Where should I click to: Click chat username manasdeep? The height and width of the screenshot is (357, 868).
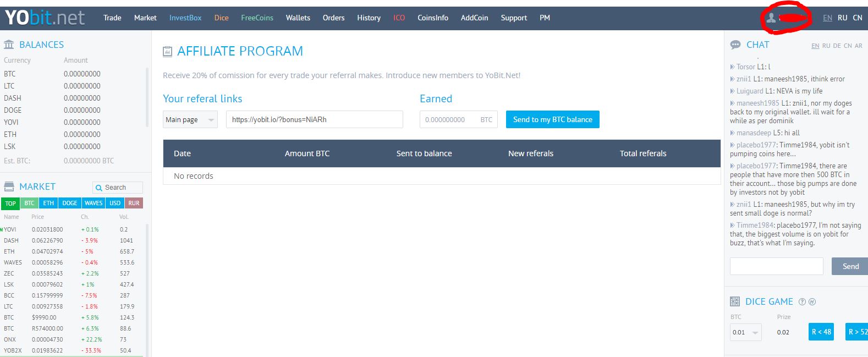coord(754,133)
